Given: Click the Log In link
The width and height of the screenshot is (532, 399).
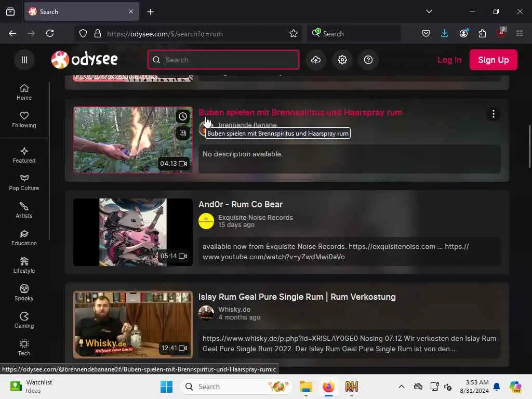Looking at the screenshot, I should (449, 60).
